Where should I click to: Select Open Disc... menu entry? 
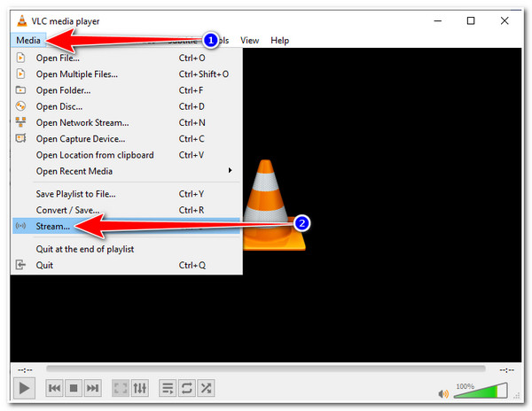(127, 106)
